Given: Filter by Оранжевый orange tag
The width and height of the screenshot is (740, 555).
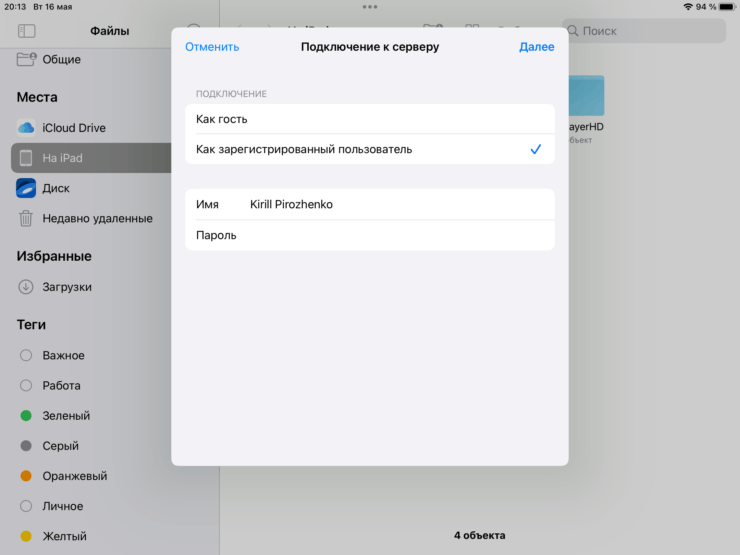Looking at the screenshot, I should [74, 476].
